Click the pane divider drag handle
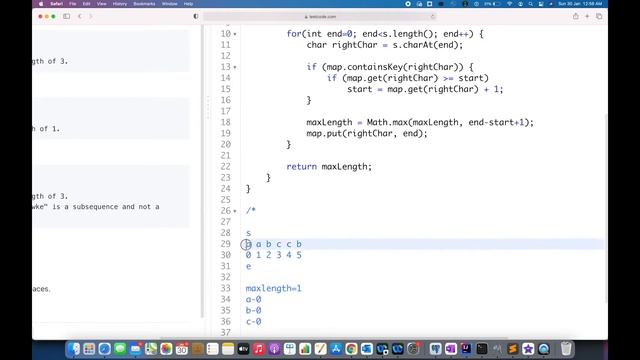The height and width of the screenshot is (360, 640). (x=208, y=107)
